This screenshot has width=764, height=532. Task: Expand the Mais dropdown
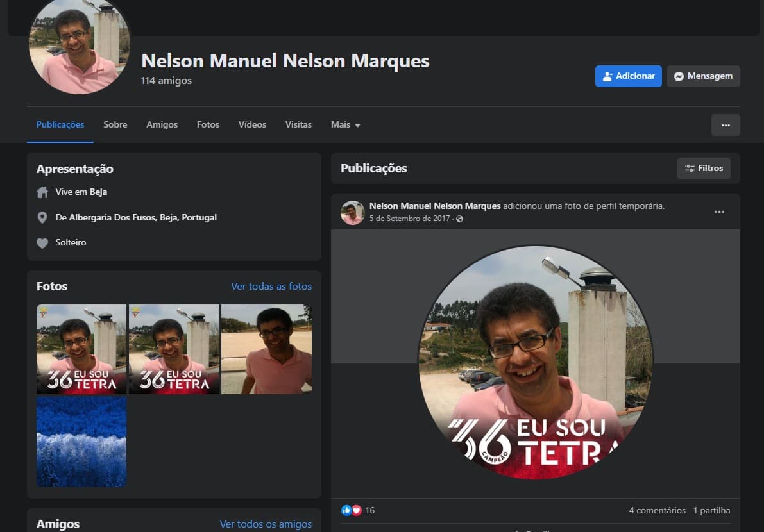coord(346,124)
